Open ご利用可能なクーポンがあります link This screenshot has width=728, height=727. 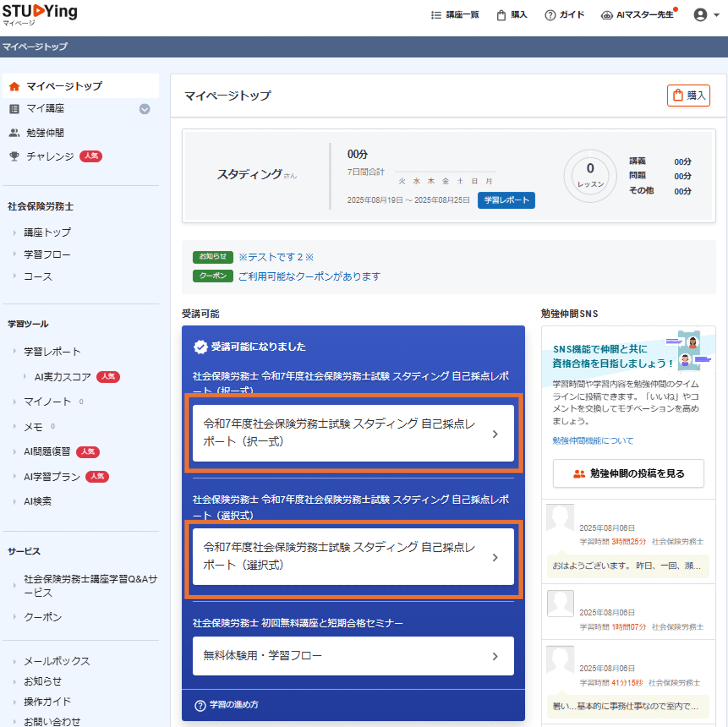tap(309, 276)
